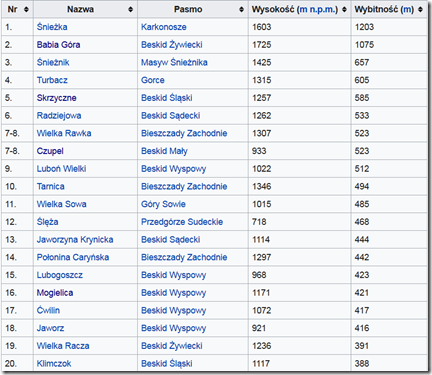Open the Wielka Racza link
Image resolution: width=432 pixels, height=375 pixels.
coord(63,346)
